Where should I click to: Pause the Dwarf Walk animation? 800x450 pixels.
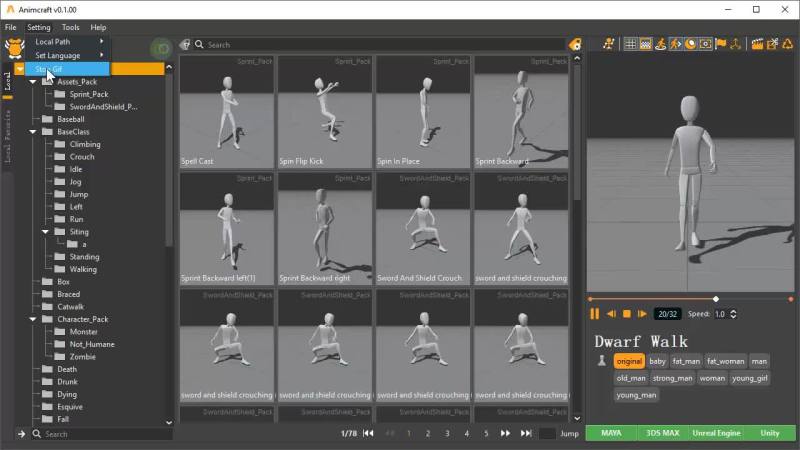pyautogui.click(x=594, y=314)
